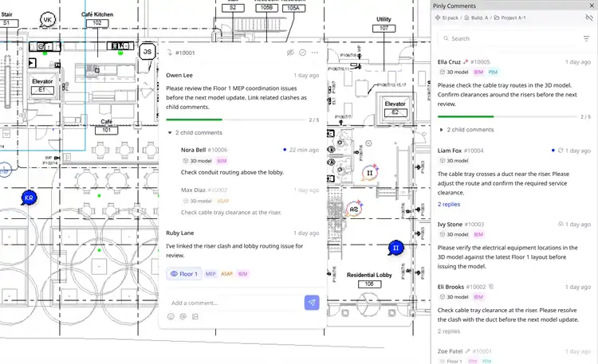Attach an image with the picture icon
Viewport: 598px width, 364px height.
tap(195, 316)
